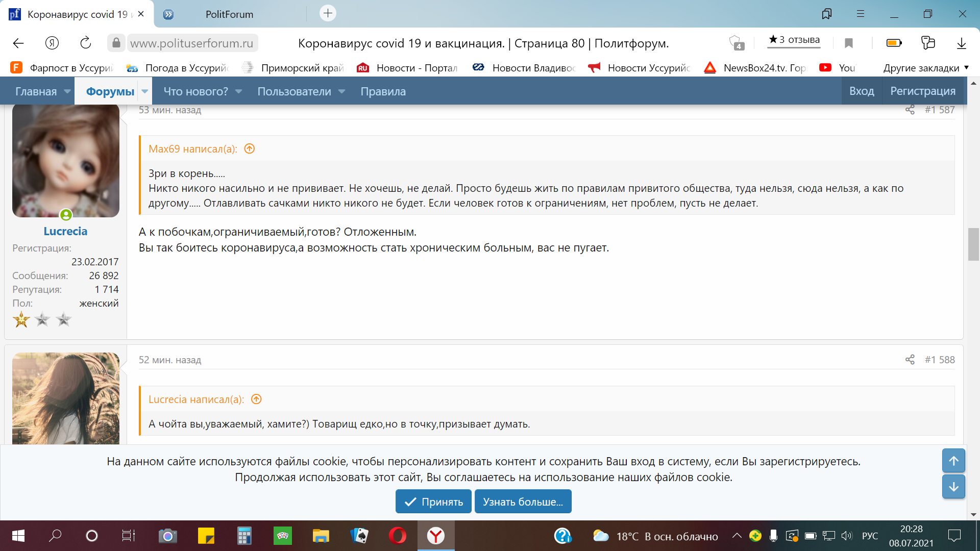Click the share icon on post #1 587

click(910, 110)
